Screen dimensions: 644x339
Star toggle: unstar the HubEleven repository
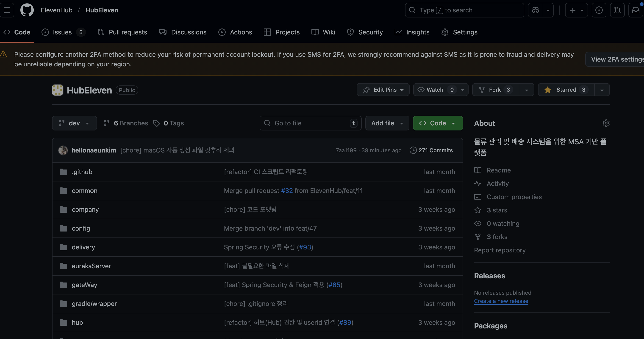(566, 90)
